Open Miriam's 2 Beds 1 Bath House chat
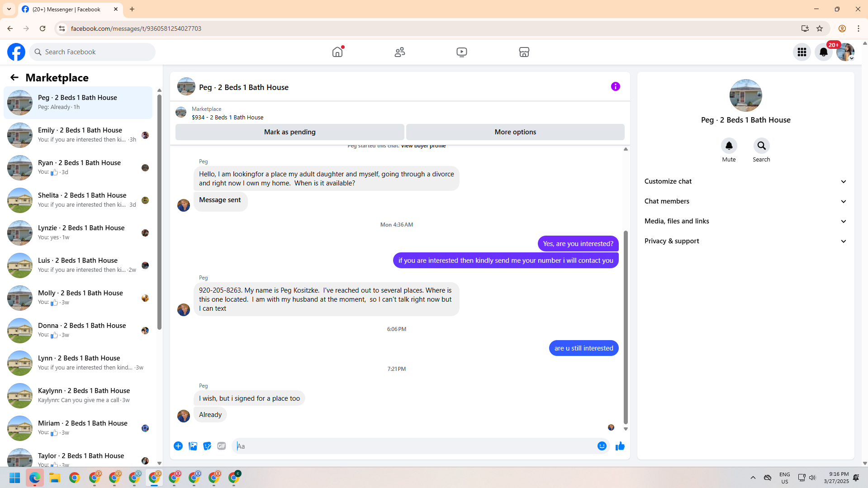The width and height of the screenshot is (868, 488). [78, 428]
